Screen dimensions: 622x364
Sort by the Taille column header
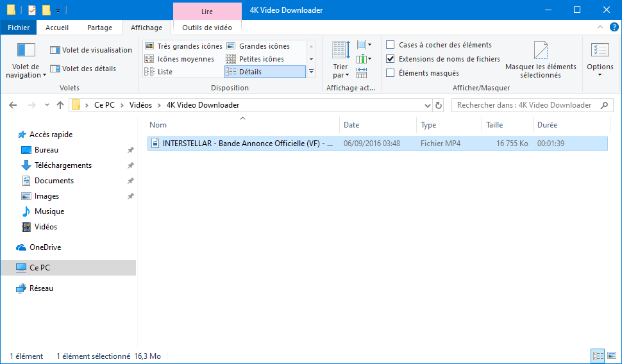pyautogui.click(x=508, y=124)
